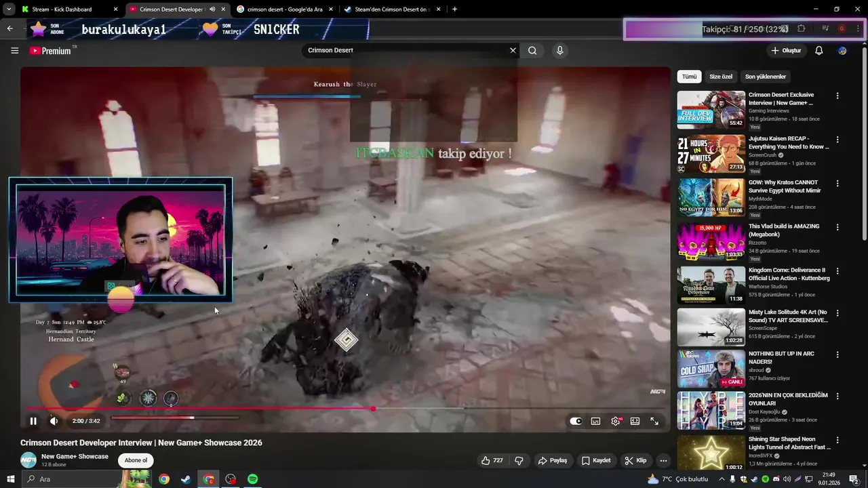This screenshot has width=868, height=488.
Task: Open This Vlad build is AMAZING video
Action: [x=784, y=230]
